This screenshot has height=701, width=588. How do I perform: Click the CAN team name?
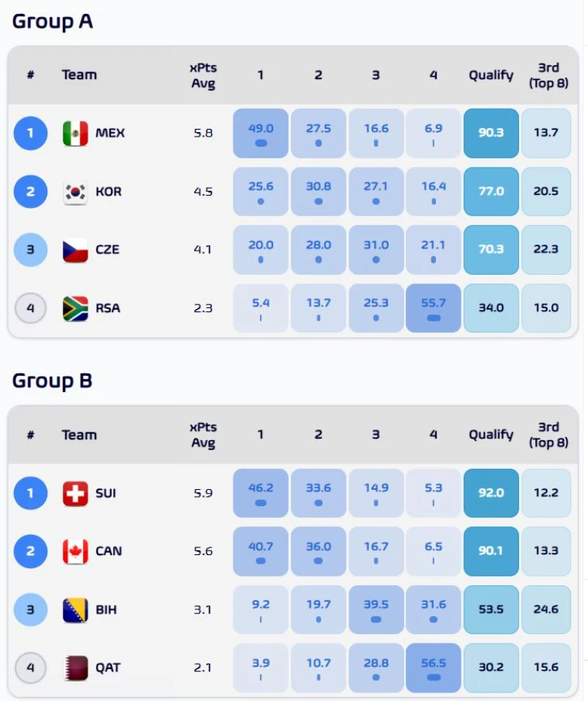coord(109,551)
